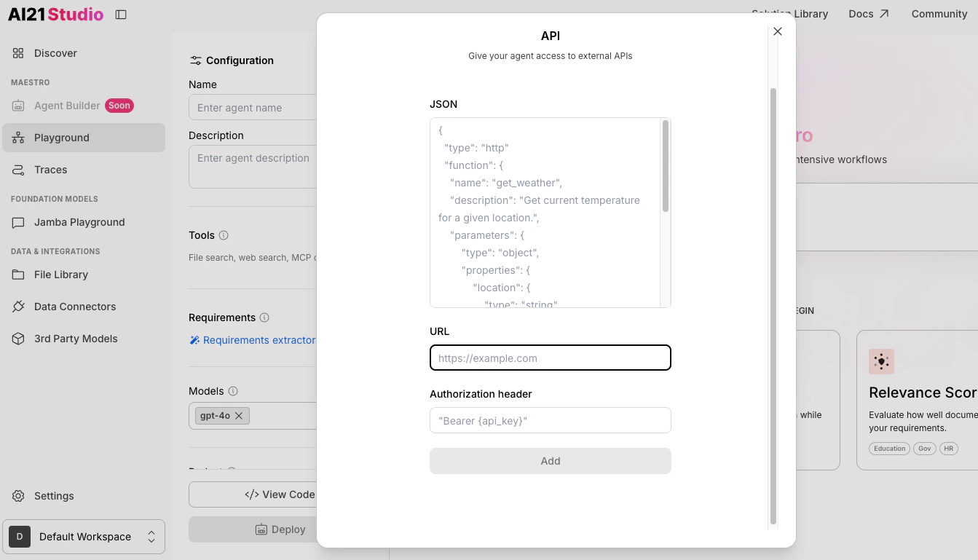The height and width of the screenshot is (560, 978).
Task: Click the API dialog scrollbar
Action: coord(773,306)
